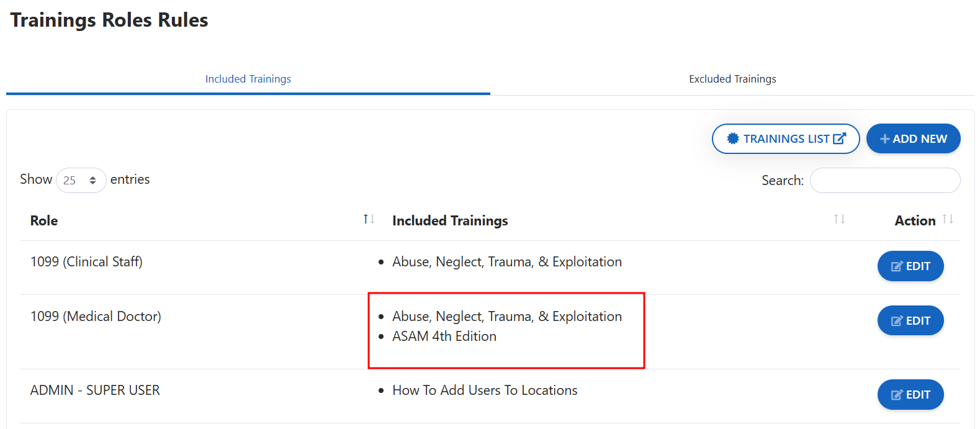Click the gear icon in Trainings List button

[733, 138]
